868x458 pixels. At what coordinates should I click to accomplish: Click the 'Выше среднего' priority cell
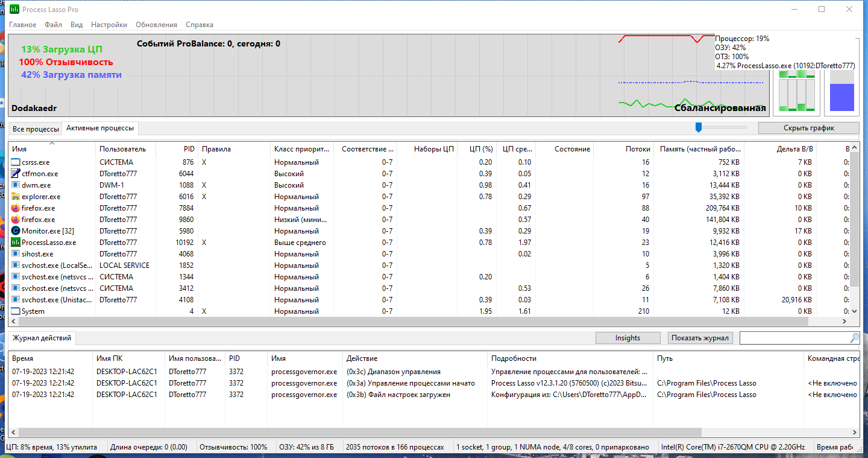(x=300, y=243)
